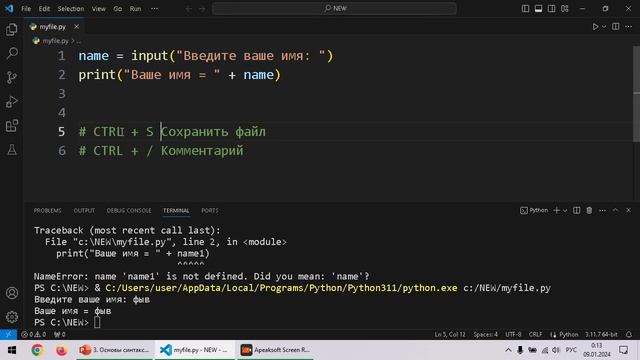Change UTF-8 file encoding
This screenshot has height=360, width=640.
513,334
